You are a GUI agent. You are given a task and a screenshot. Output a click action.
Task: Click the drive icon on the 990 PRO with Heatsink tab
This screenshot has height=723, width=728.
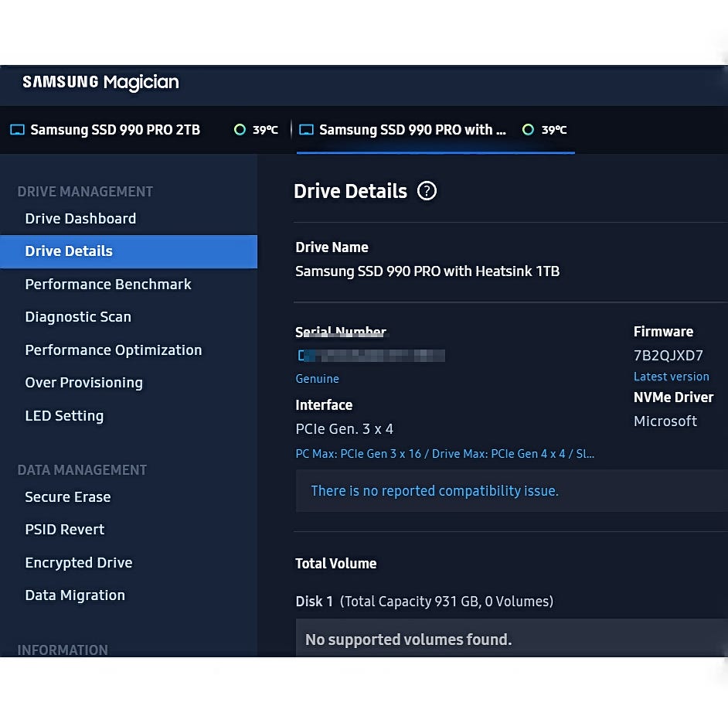(x=307, y=130)
